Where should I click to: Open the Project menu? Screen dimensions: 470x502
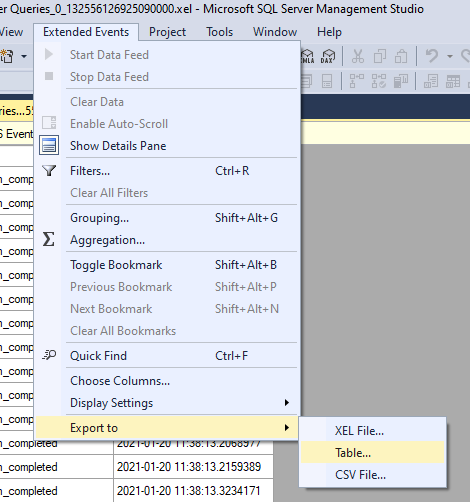(167, 32)
